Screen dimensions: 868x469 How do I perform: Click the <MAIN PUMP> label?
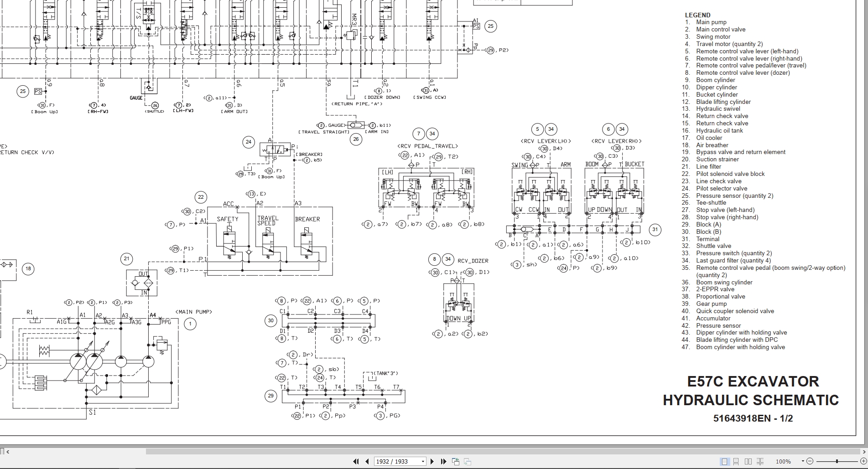pos(194,312)
